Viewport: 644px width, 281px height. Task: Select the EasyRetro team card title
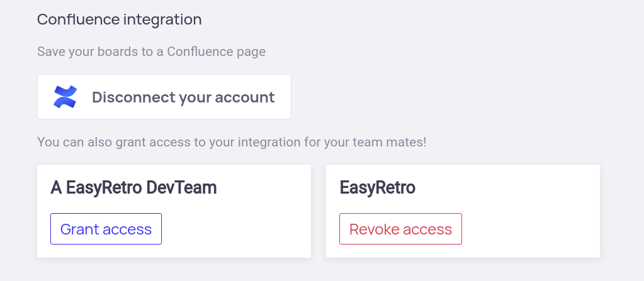point(377,187)
